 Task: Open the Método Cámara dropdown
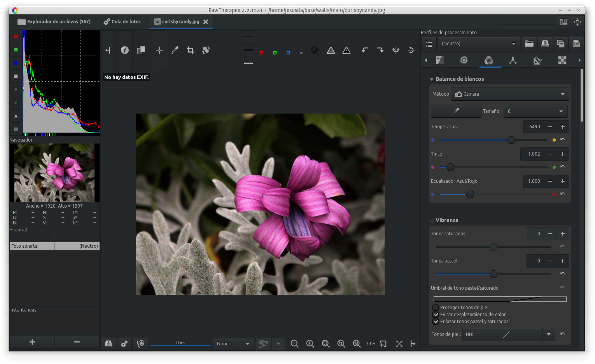(509, 94)
